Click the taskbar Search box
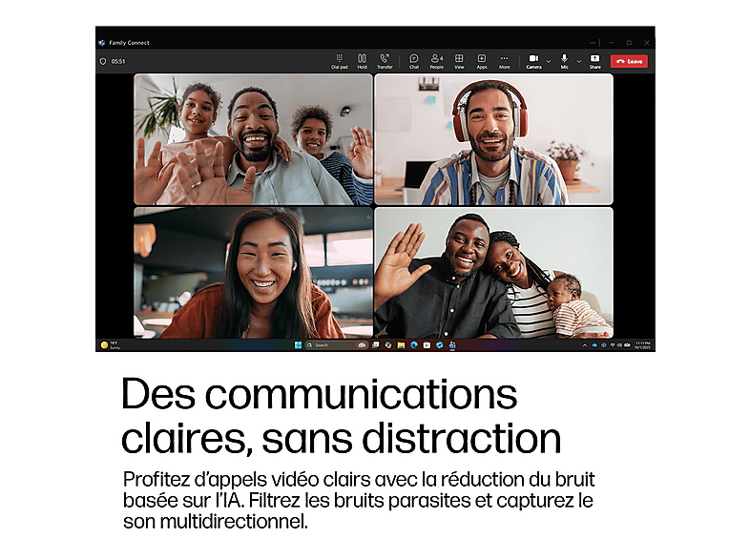This screenshot has width=750, height=560. [x=335, y=344]
